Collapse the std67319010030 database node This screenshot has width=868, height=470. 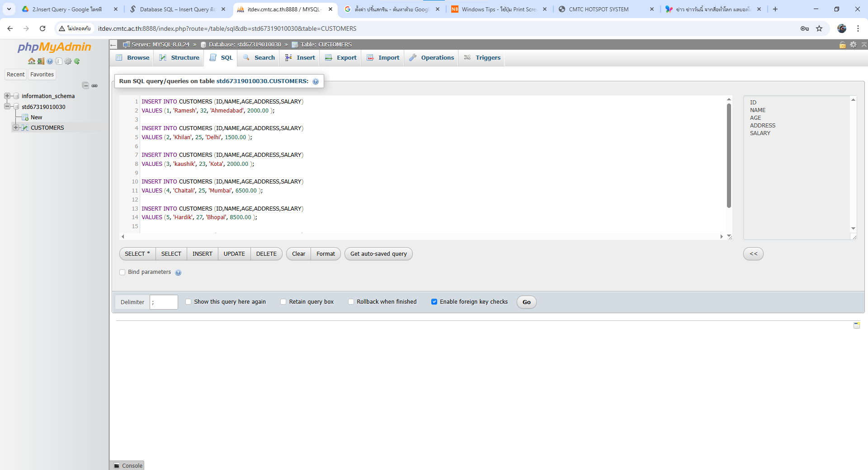[7, 107]
